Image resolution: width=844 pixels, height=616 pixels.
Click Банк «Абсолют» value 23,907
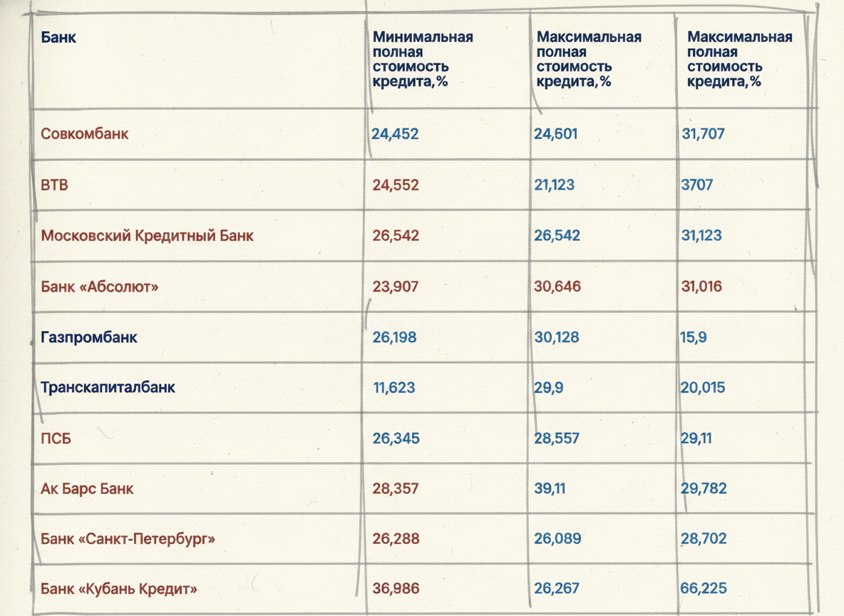(x=395, y=287)
